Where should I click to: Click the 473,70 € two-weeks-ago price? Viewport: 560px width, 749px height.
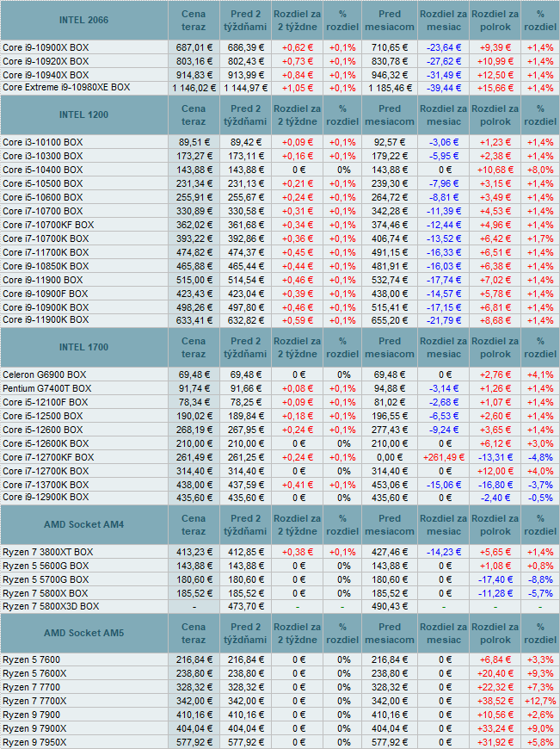tap(245, 607)
